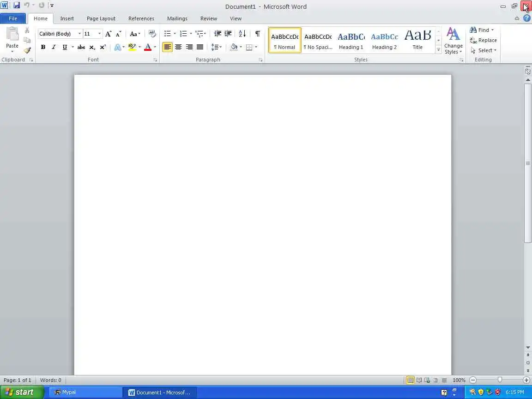This screenshot has width=532, height=399.
Task: Click the Numbering list icon
Action: pos(183,34)
